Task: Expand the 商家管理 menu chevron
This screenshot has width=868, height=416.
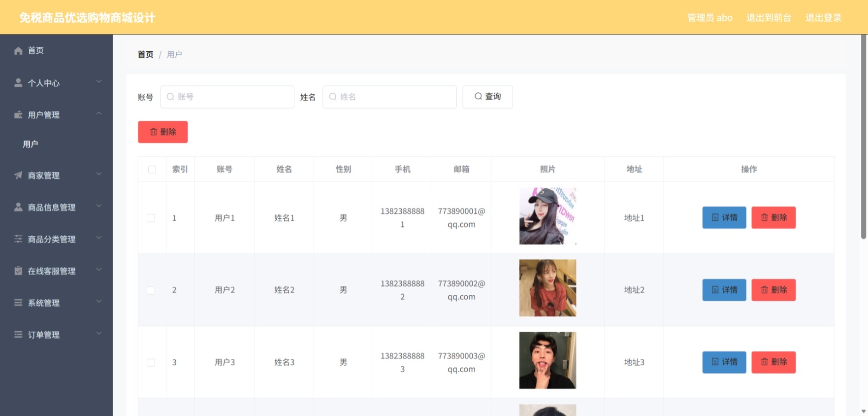Action: pos(99,174)
